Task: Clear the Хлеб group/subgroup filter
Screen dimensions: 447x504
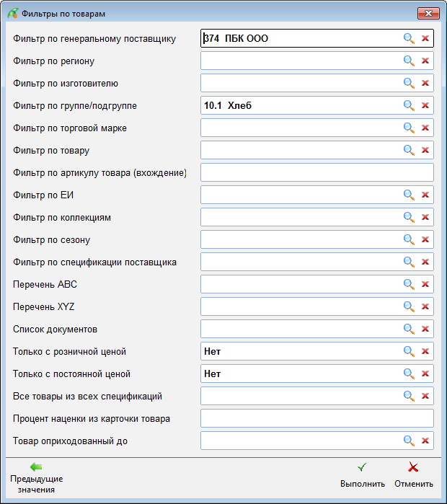Action: pyautogui.click(x=425, y=105)
